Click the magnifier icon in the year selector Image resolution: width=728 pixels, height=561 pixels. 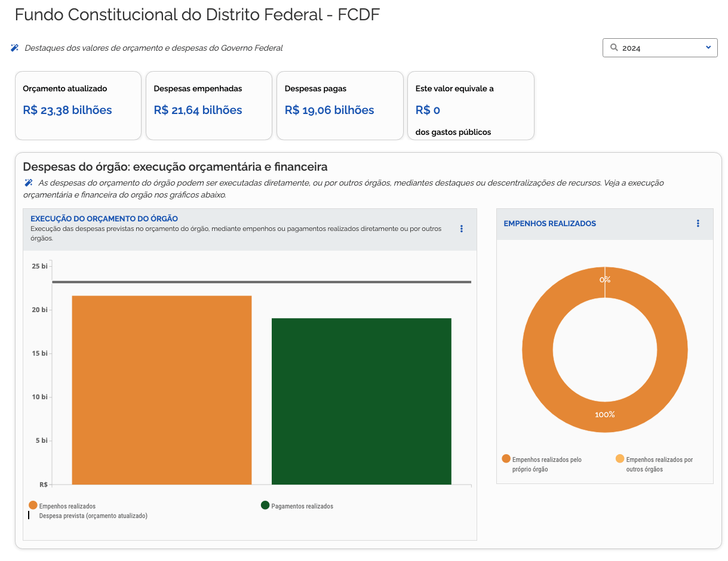point(614,48)
